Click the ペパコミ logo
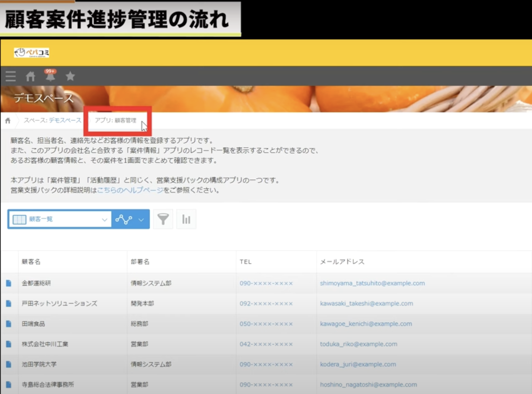Screen dimensions: 532x394 click(x=31, y=52)
